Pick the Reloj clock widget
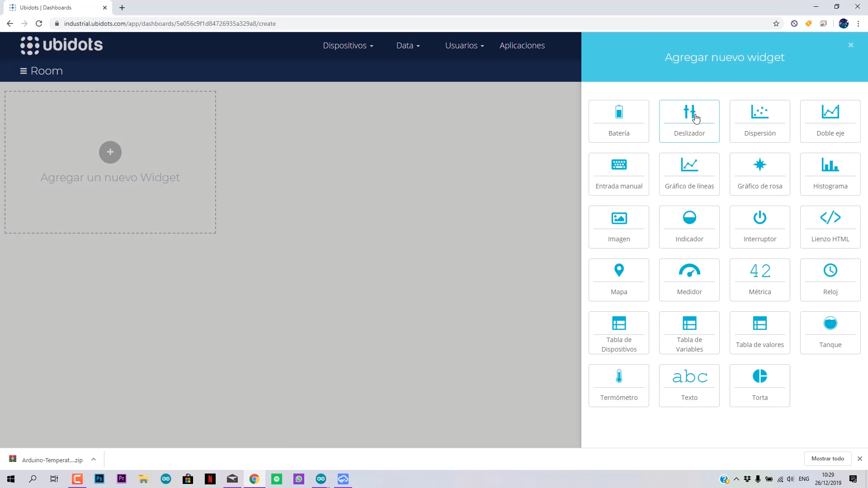 [830, 280]
